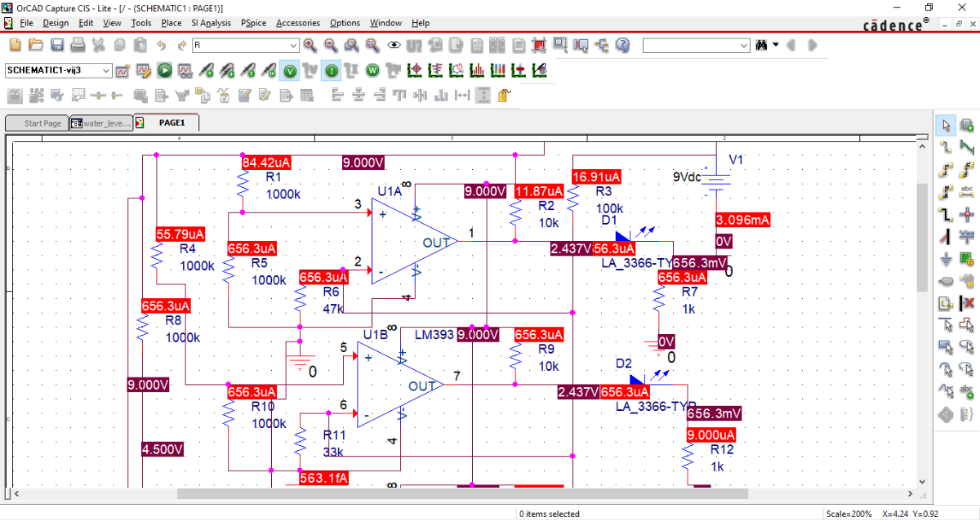Print the schematic with the printer icon

click(x=78, y=45)
